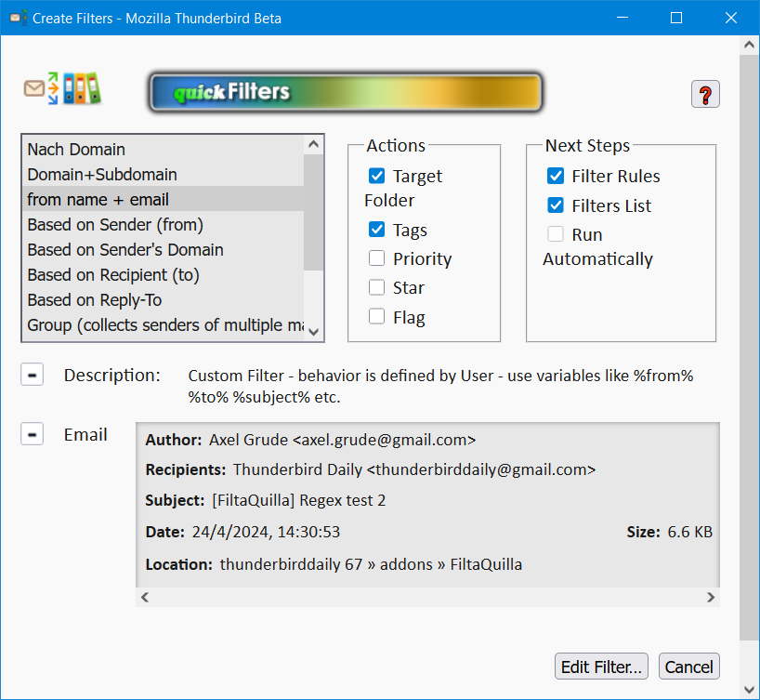Select the Based on Sender (from) template
This screenshot has height=700, width=760.
click(x=163, y=225)
